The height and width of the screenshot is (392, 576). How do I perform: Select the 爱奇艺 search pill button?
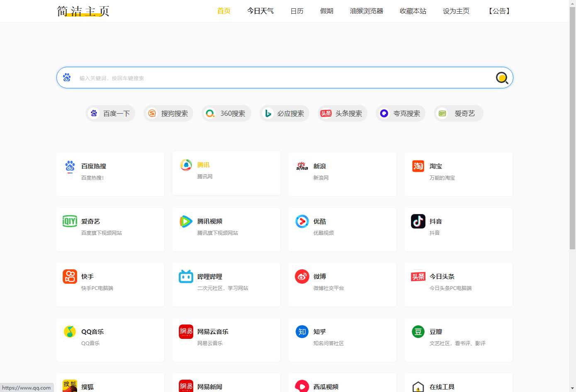pyautogui.click(x=459, y=113)
